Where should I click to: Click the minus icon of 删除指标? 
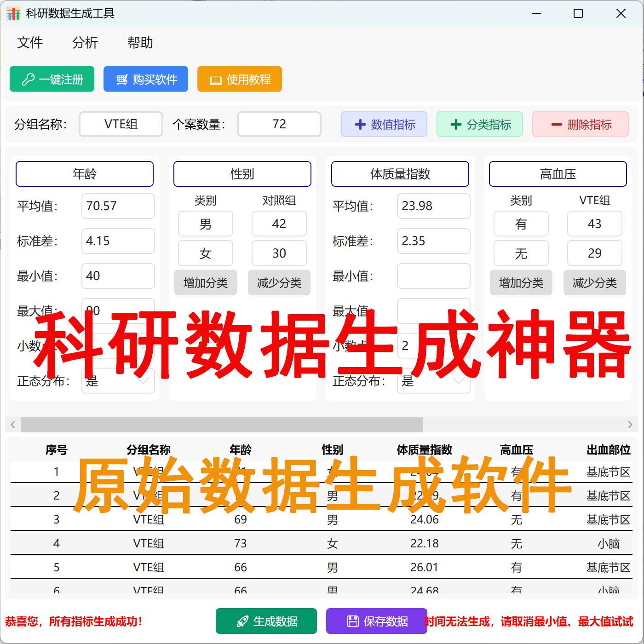point(557,125)
